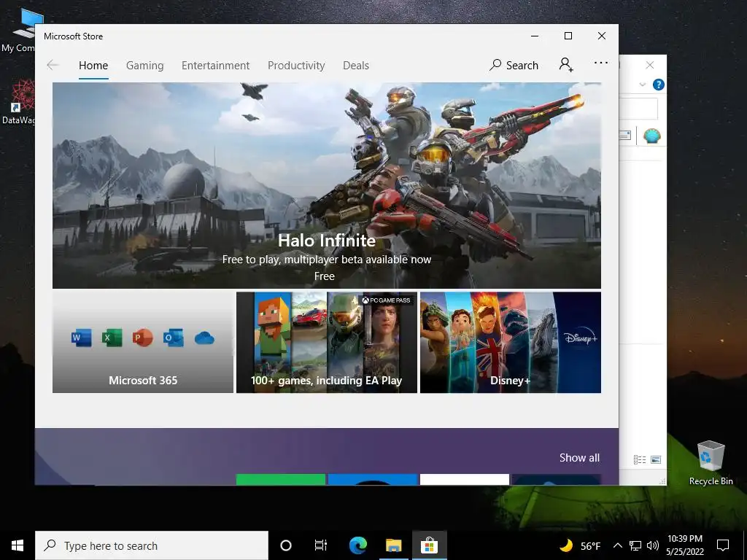This screenshot has width=747, height=560.
Task: Open Task View on the taskbar
Action: [321, 545]
